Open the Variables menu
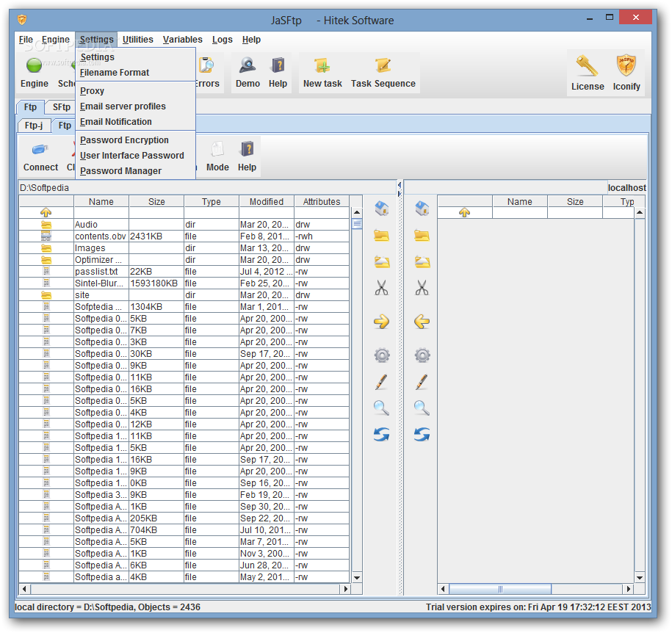The width and height of the screenshot is (672, 633). (183, 40)
